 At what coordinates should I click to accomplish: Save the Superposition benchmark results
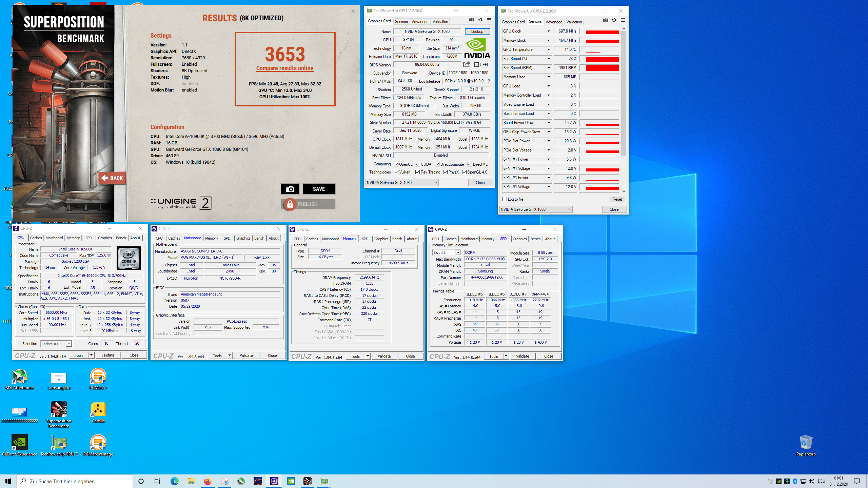pyautogui.click(x=319, y=189)
